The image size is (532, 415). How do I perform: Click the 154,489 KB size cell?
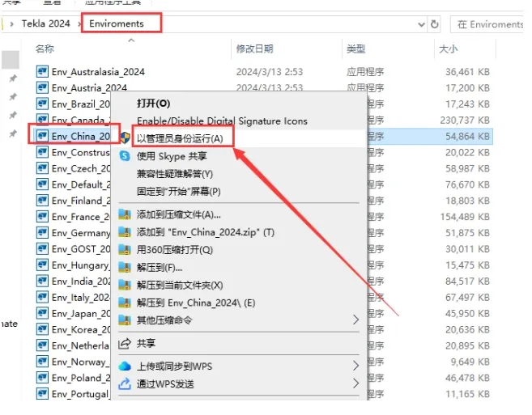pos(465,217)
